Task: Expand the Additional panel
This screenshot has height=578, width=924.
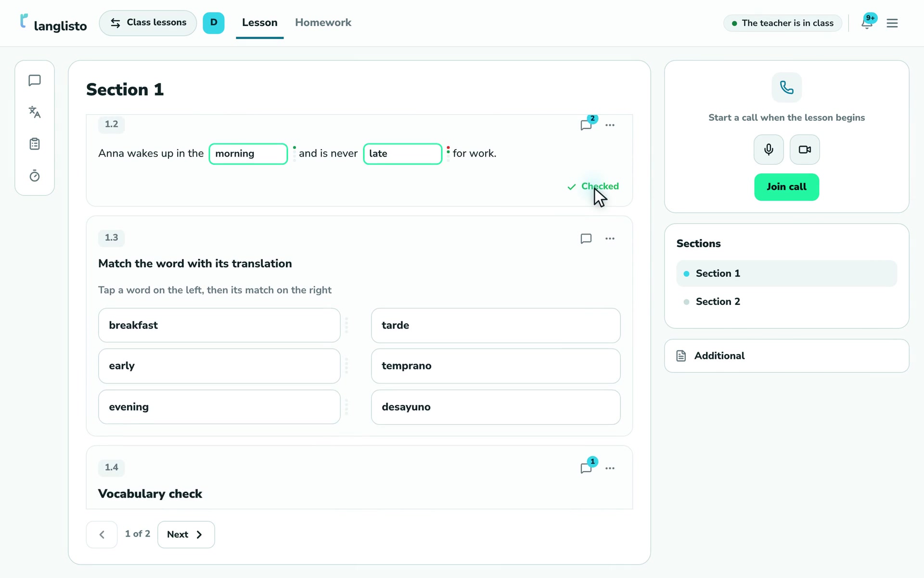Action: click(x=787, y=356)
